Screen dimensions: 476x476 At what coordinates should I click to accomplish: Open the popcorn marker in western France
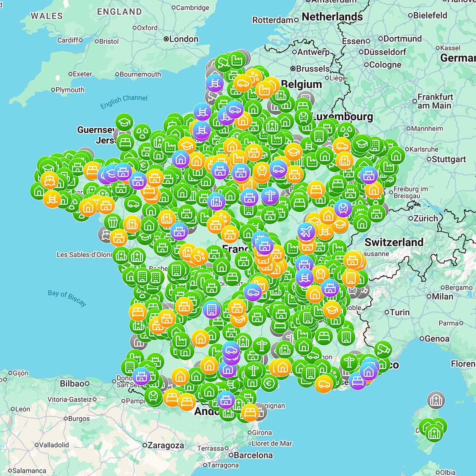point(113,221)
